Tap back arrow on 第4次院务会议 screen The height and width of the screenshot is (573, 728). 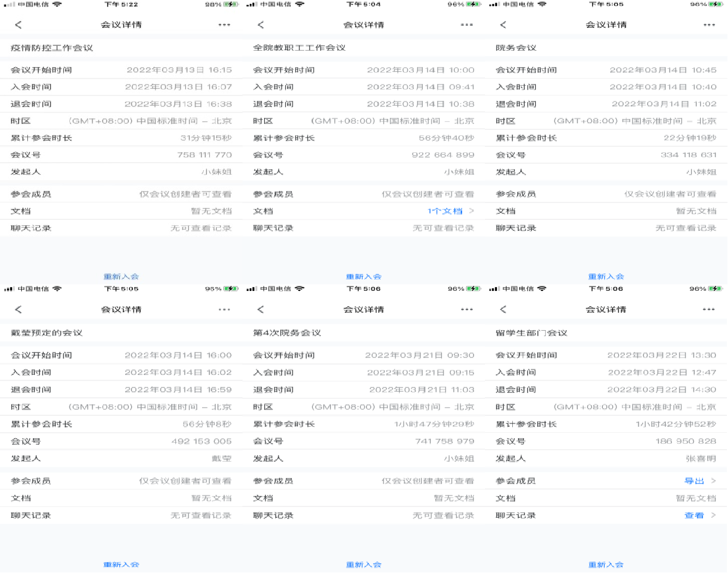(261, 309)
